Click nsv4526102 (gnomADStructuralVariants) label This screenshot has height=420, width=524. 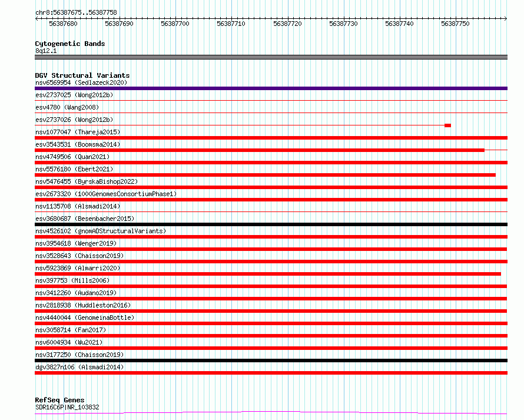pyautogui.click(x=101, y=231)
